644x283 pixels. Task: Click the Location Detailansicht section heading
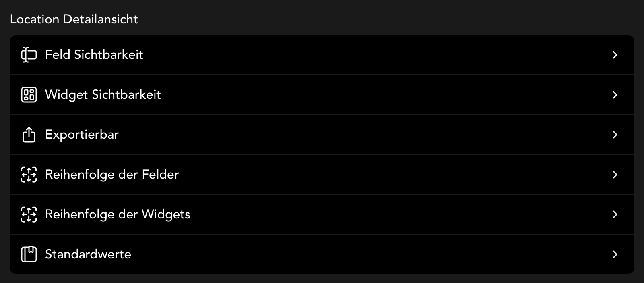74,19
